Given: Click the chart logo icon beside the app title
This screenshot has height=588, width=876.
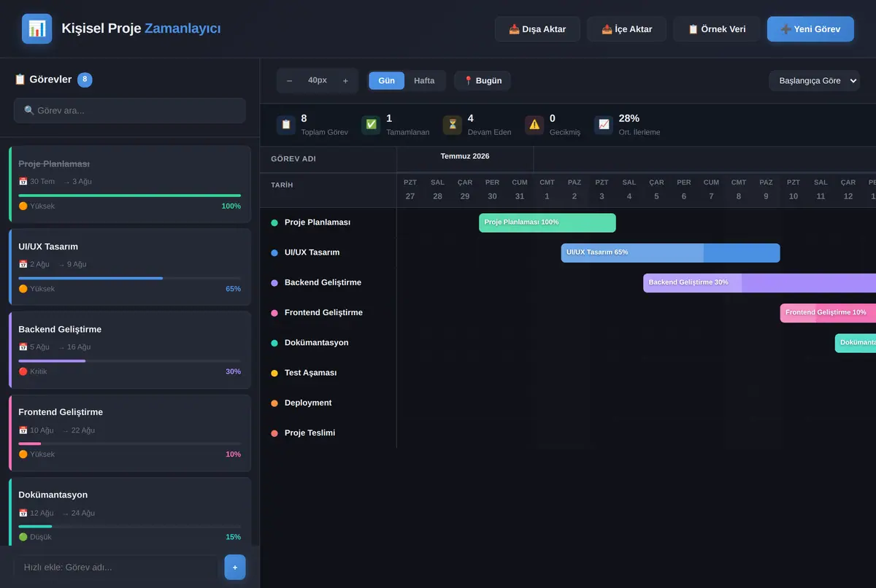Looking at the screenshot, I should [36, 29].
